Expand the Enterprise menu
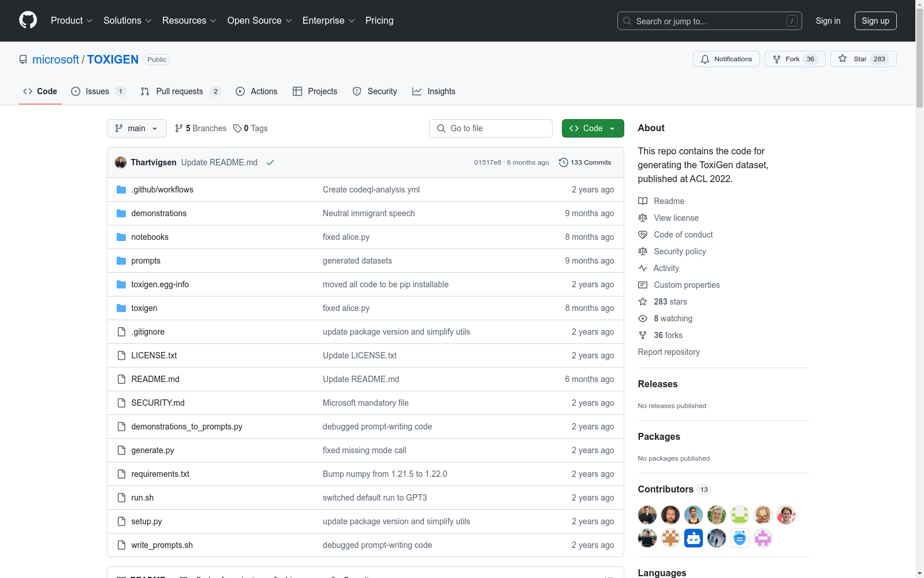This screenshot has height=578, width=924. click(x=329, y=21)
